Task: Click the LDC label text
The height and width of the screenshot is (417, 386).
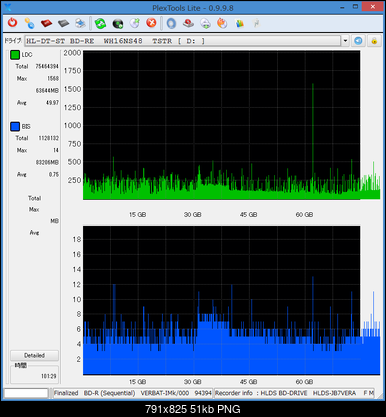Action: coord(27,55)
